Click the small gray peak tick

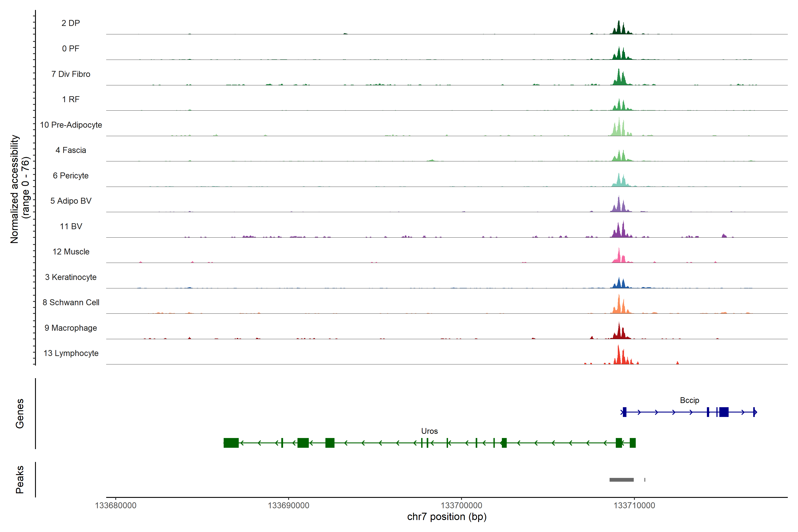[x=645, y=480]
